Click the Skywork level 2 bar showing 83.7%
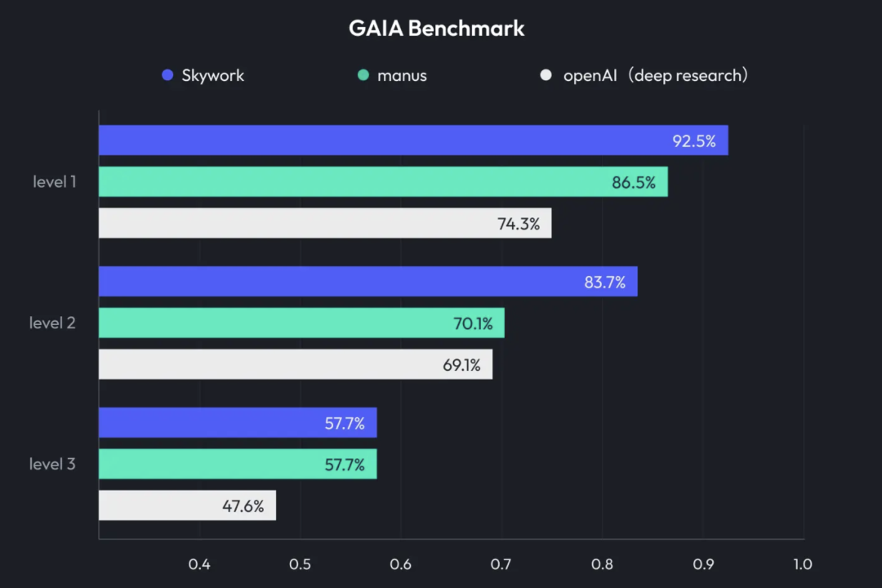This screenshot has height=588, width=882. [x=367, y=281]
